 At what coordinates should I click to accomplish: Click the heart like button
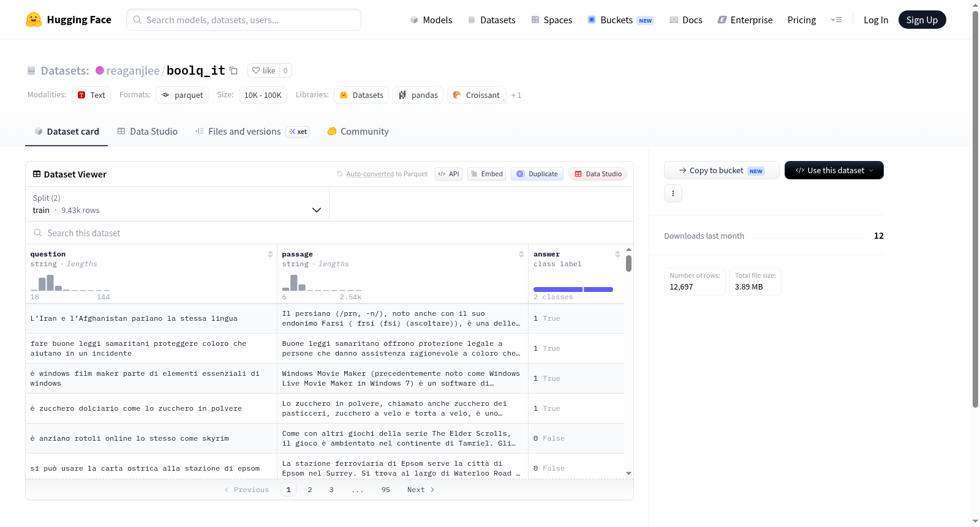(263, 70)
